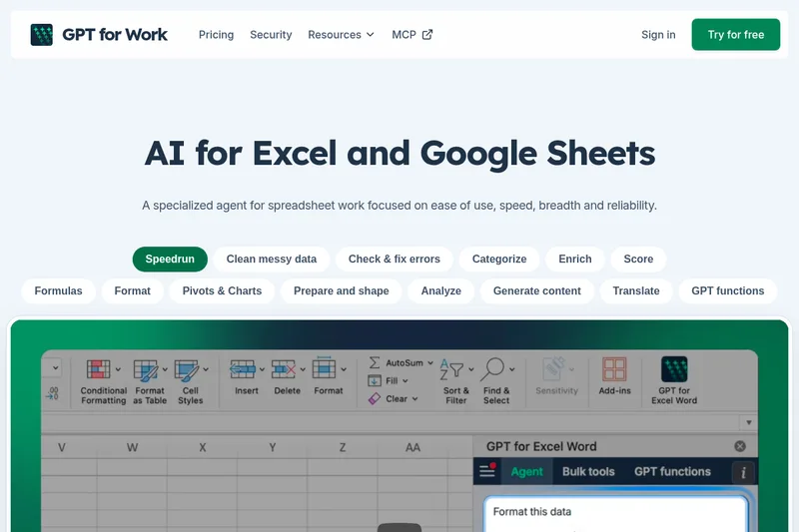Screen dimensions: 799x532
Task: Switch to the Agent tab
Action: (527, 471)
